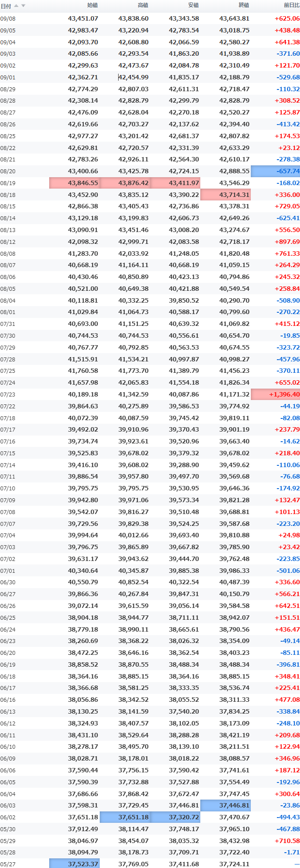Select highlighted opening price 43,846.55
Screen dimensions: 300x868
point(74,183)
